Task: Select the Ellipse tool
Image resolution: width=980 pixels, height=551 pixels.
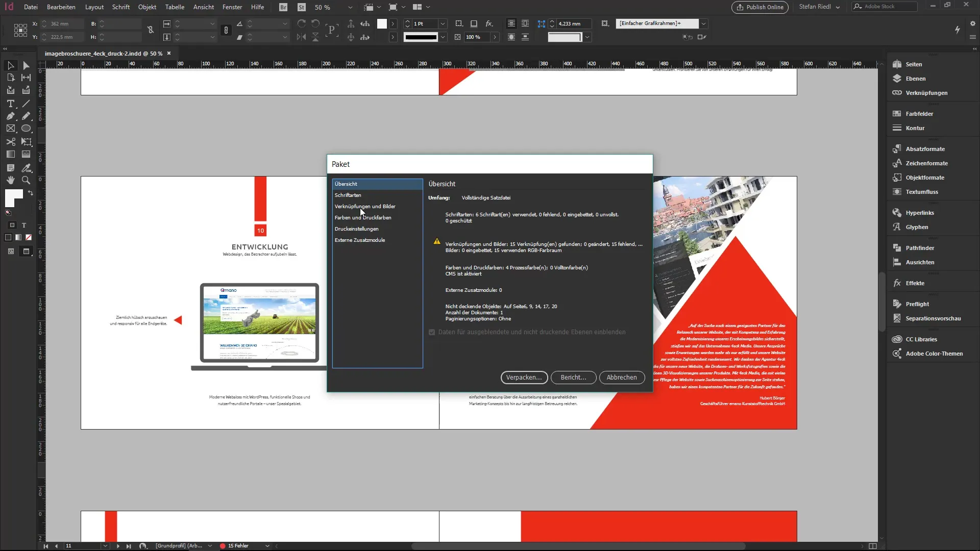Action: coord(26,129)
